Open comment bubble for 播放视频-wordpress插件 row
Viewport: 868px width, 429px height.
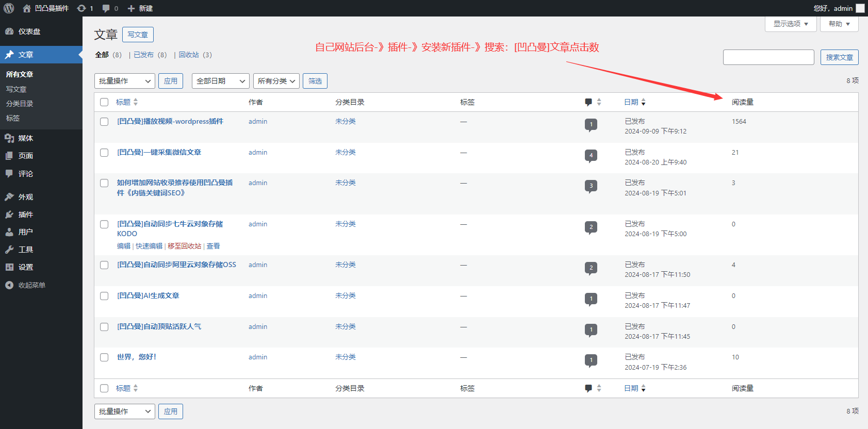click(x=591, y=125)
